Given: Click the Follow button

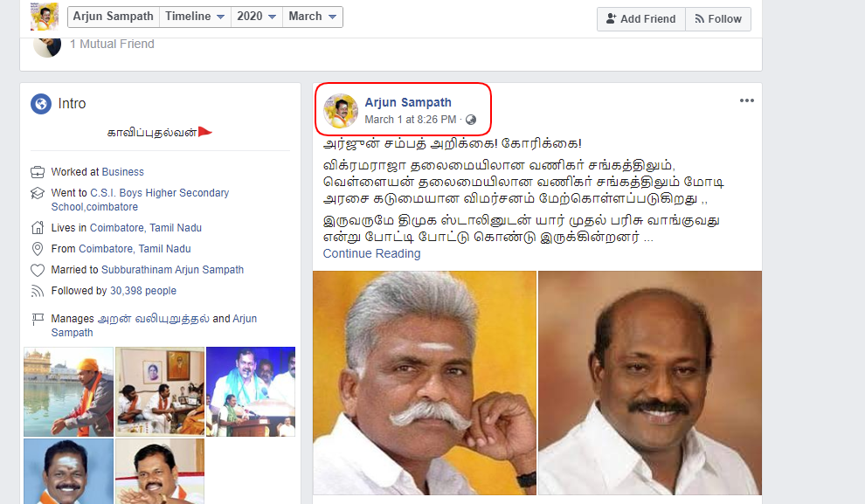Looking at the screenshot, I should (718, 18).
